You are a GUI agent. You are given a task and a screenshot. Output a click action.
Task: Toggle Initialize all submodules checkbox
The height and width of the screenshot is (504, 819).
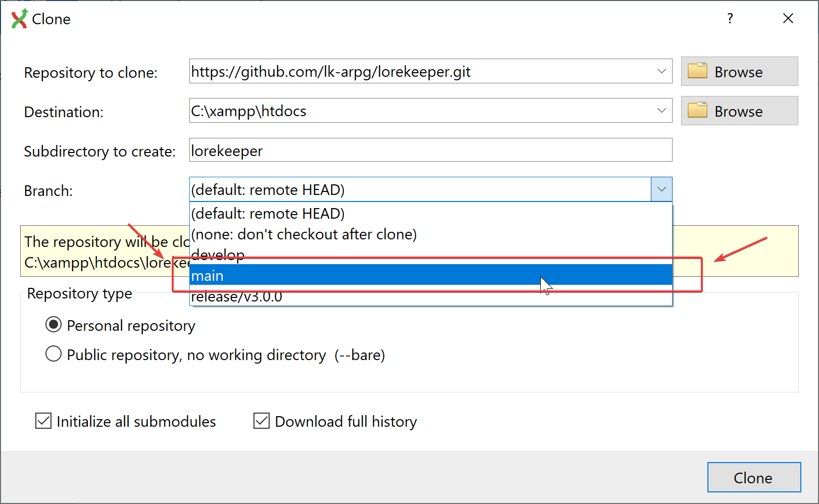pyautogui.click(x=43, y=421)
